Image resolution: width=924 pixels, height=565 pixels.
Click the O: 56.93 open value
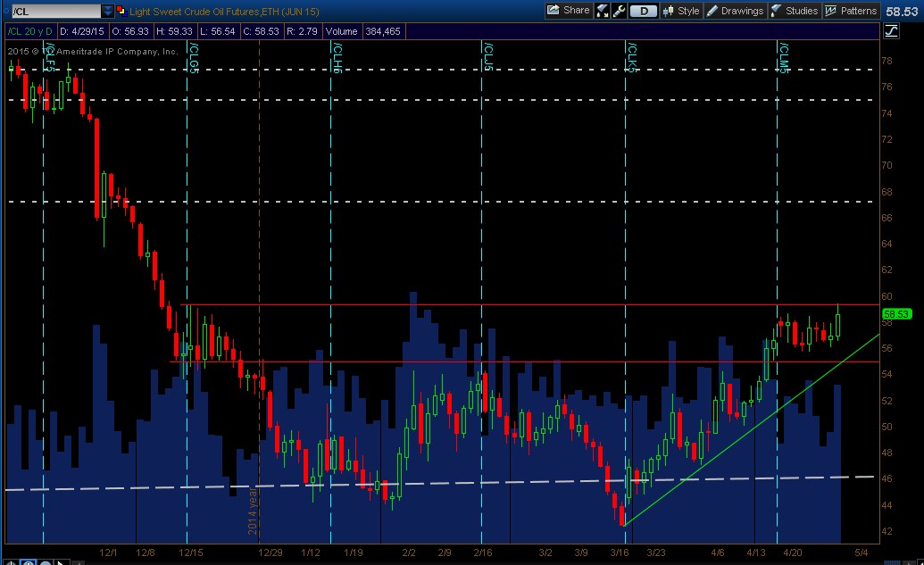(x=130, y=31)
